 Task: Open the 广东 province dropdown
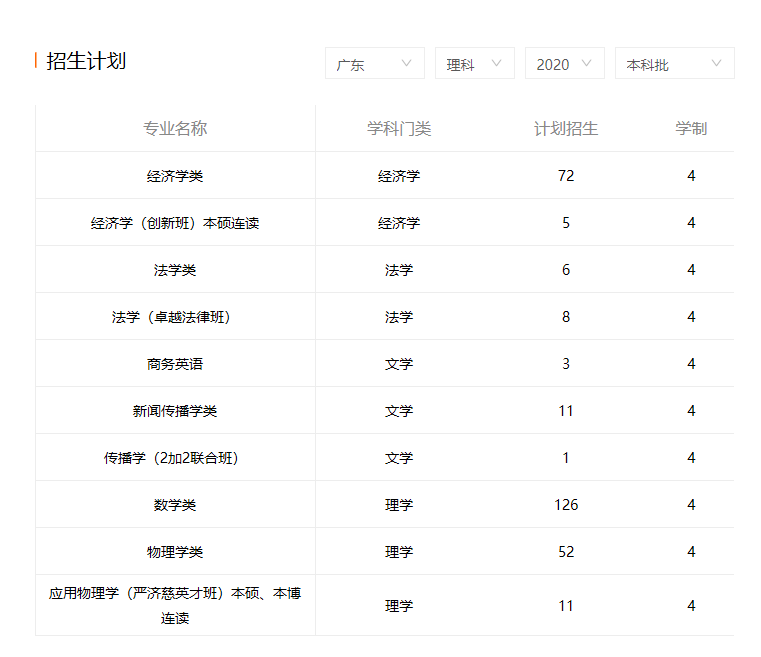coord(375,63)
